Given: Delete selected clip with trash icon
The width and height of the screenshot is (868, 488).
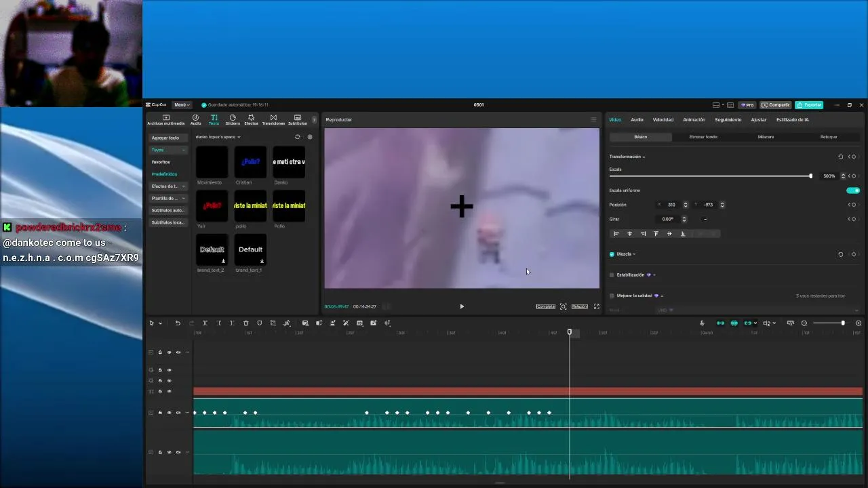Looking at the screenshot, I should pyautogui.click(x=245, y=323).
